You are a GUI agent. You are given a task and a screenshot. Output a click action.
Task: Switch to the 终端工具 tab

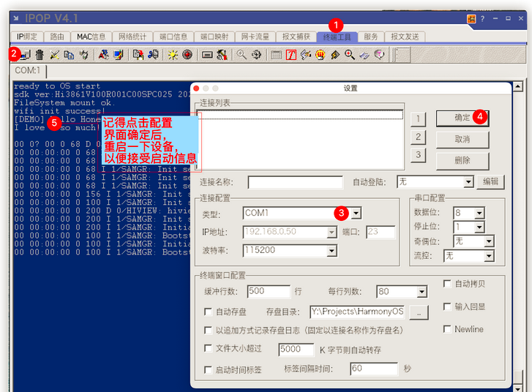point(338,37)
